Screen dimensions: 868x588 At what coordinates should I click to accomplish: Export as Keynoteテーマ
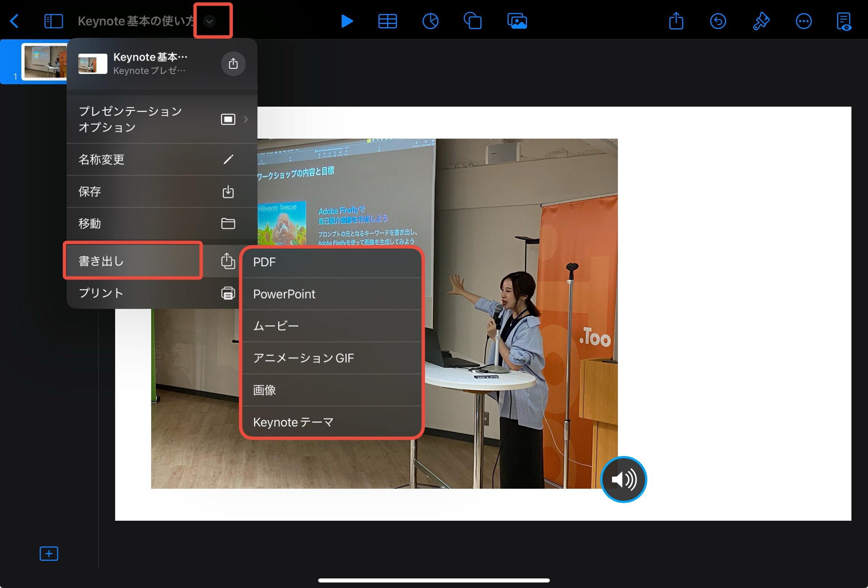[332, 421]
